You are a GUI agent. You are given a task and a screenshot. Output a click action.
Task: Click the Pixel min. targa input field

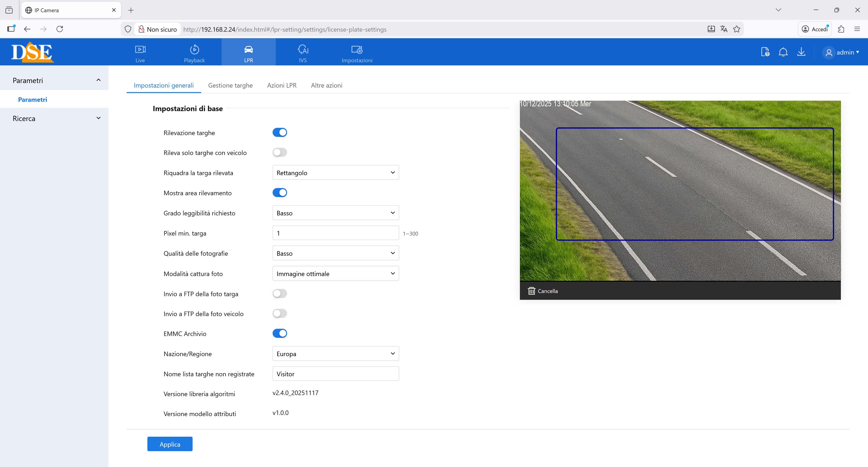click(x=335, y=233)
